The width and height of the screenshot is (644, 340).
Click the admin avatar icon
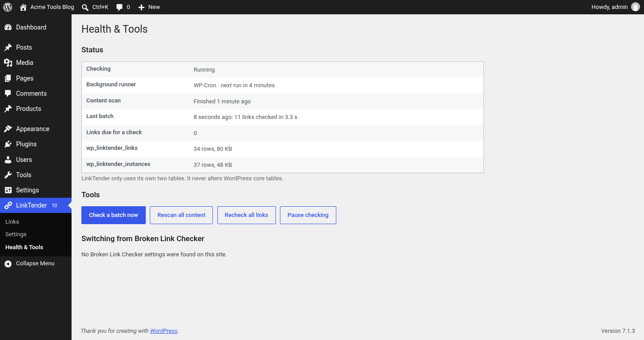pos(635,7)
